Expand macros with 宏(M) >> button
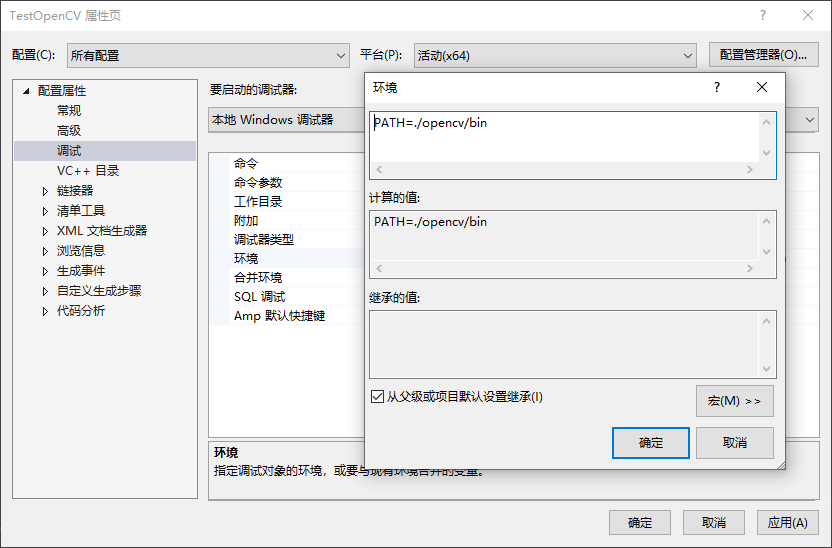 click(734, 401)
